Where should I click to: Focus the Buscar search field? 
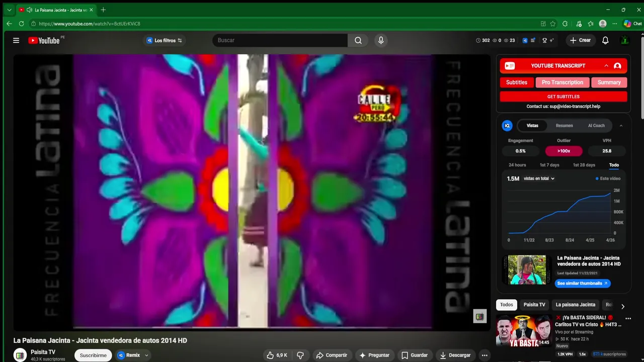tap(280, 40)
